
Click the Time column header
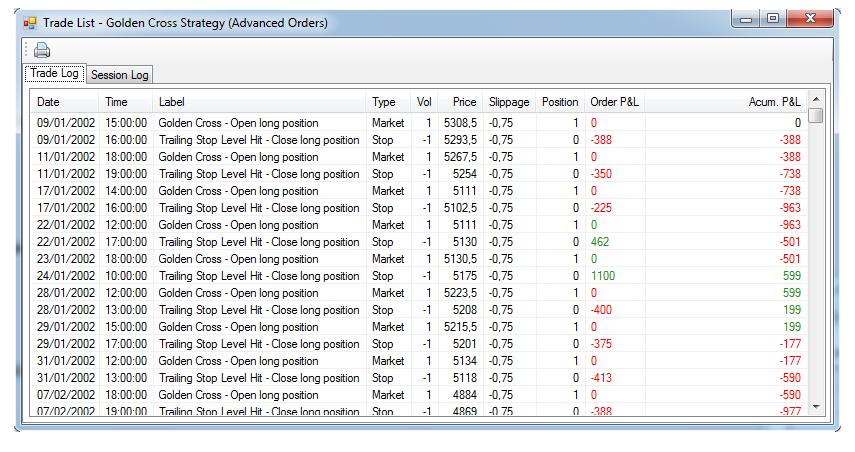tap(116, 102)
